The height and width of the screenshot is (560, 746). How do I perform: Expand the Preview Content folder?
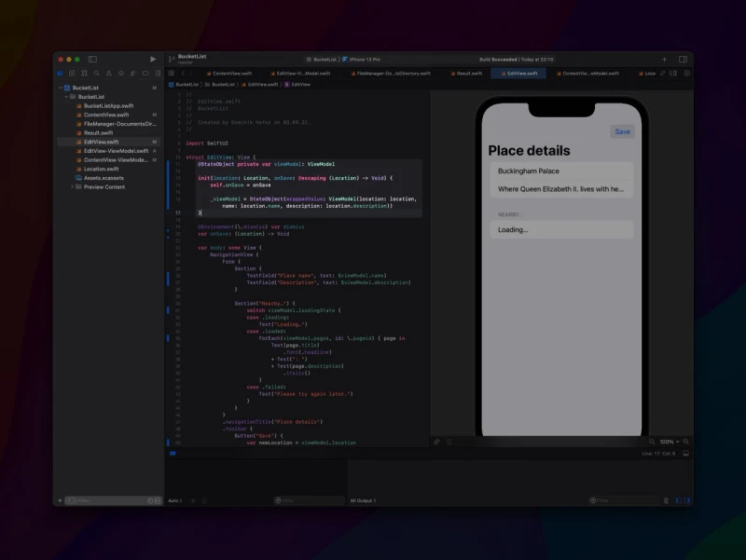tap(74, 186)
